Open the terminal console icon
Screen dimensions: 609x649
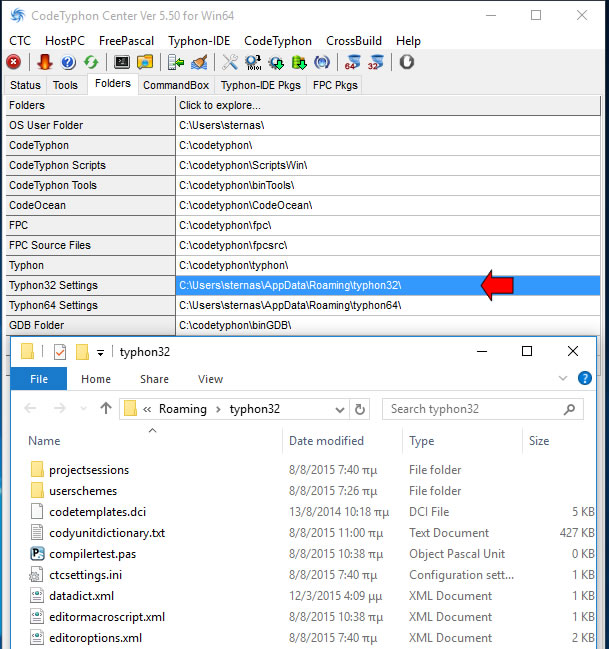[x=122, y=62]
